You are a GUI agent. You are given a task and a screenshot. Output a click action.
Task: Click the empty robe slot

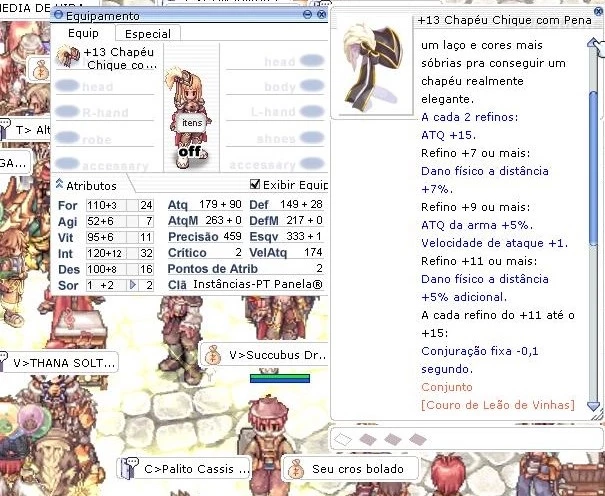105,138
